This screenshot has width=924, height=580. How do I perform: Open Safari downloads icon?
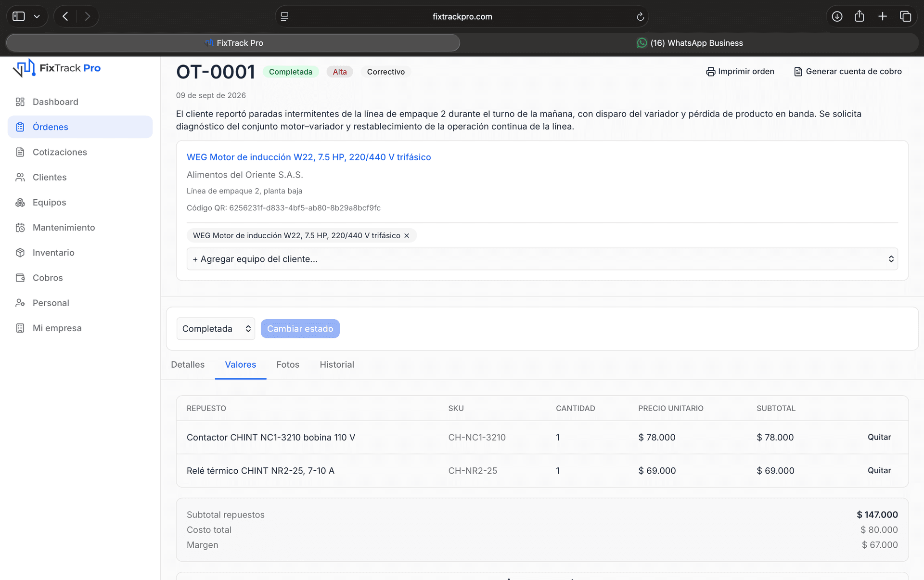click(837, 16)
